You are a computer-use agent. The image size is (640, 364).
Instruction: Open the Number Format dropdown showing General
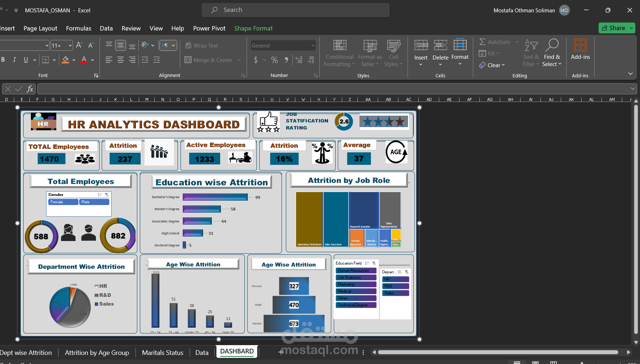click(283, 45)
